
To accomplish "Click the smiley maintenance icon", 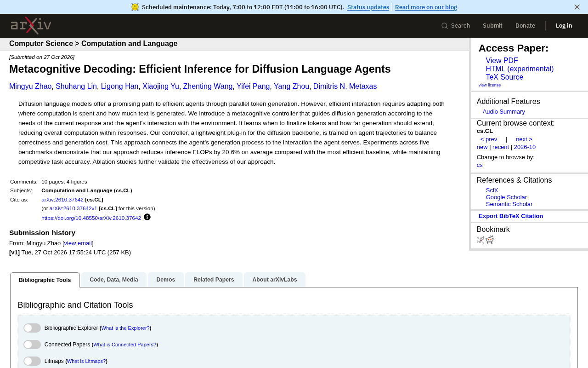I will click(x=135, y=7).
